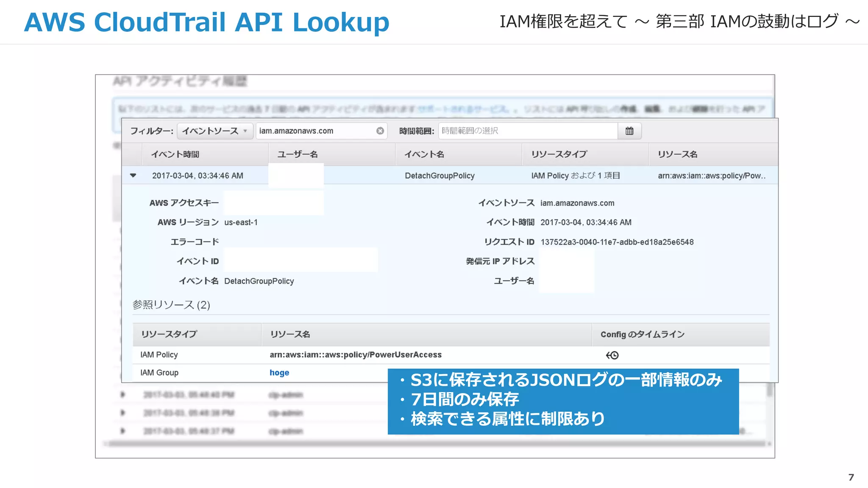Click the vertical scrollbar beside event list
Screen dimensions: 868x488
pyautogui.click(x=770, y=390)
